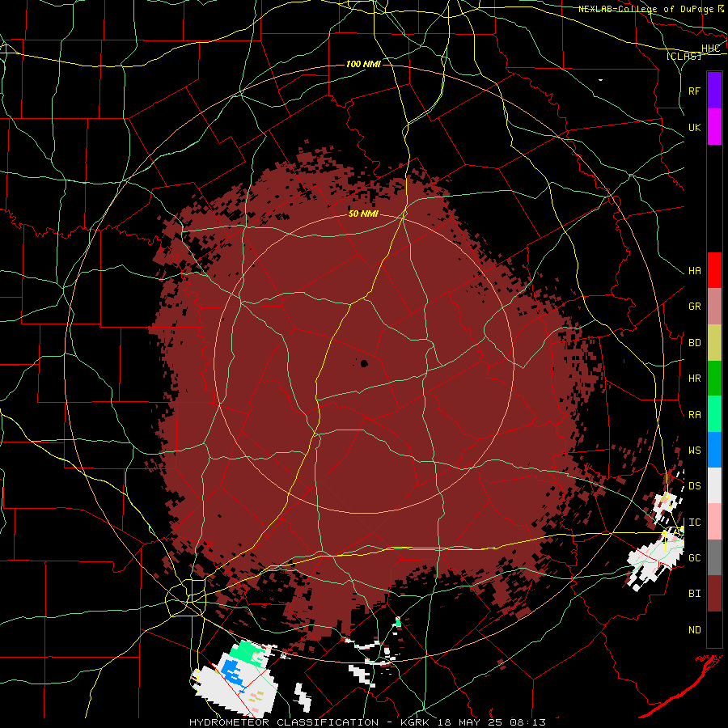Click the 'HHC' product code text
This screenshot has width=728, height=728.
[711, 49]
